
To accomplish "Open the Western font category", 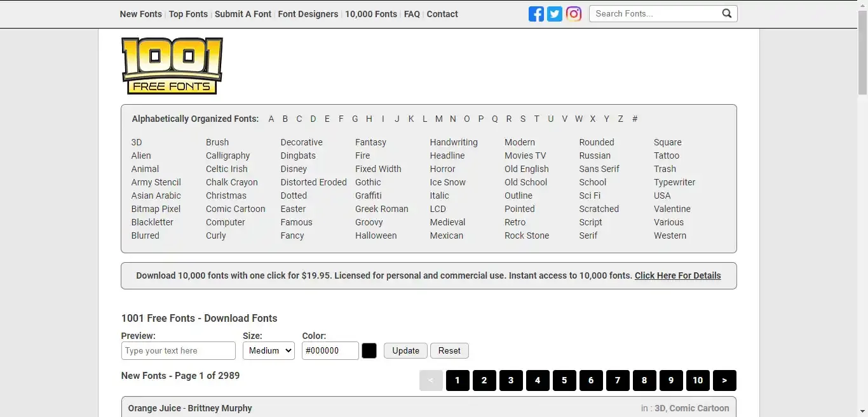I will click(670, 235).
